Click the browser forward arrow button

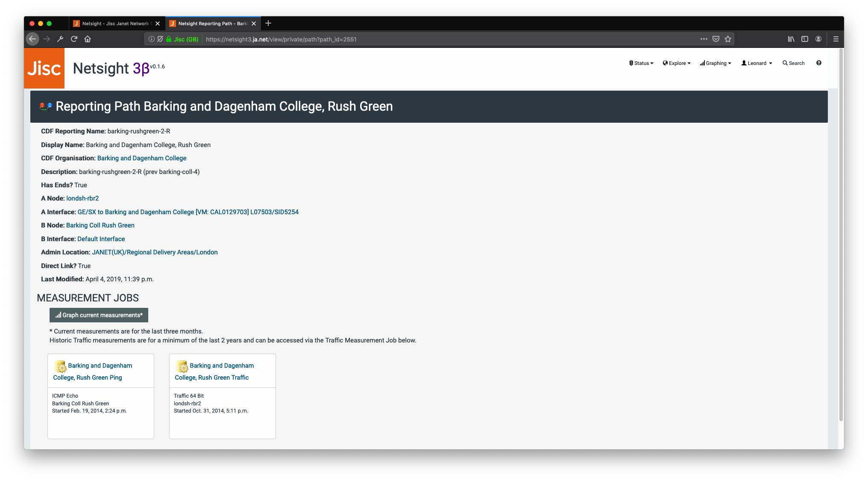tap(47, 39)
